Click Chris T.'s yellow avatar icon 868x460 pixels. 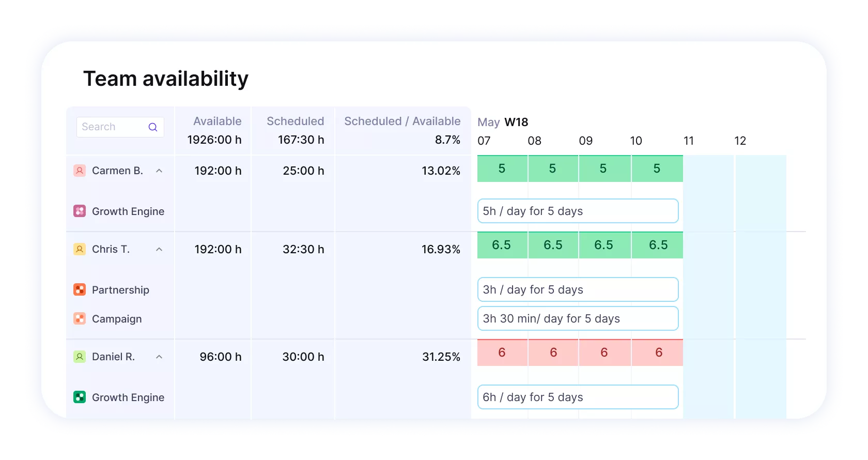click(80, 249)
